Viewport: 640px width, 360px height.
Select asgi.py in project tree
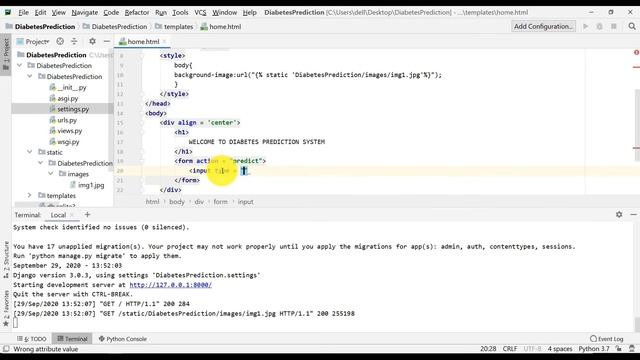tap(64, 98)
